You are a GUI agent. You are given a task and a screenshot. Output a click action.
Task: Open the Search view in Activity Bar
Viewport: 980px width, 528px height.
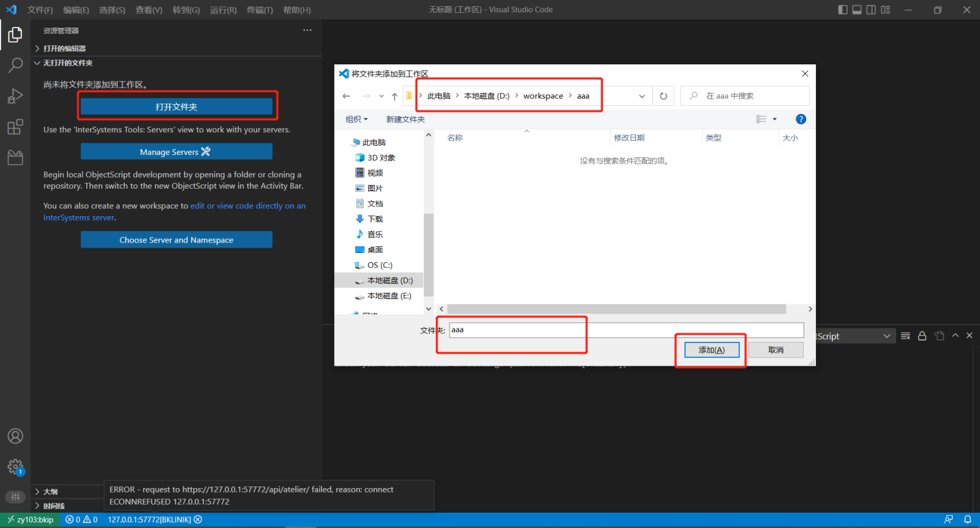tap(15, 65)
